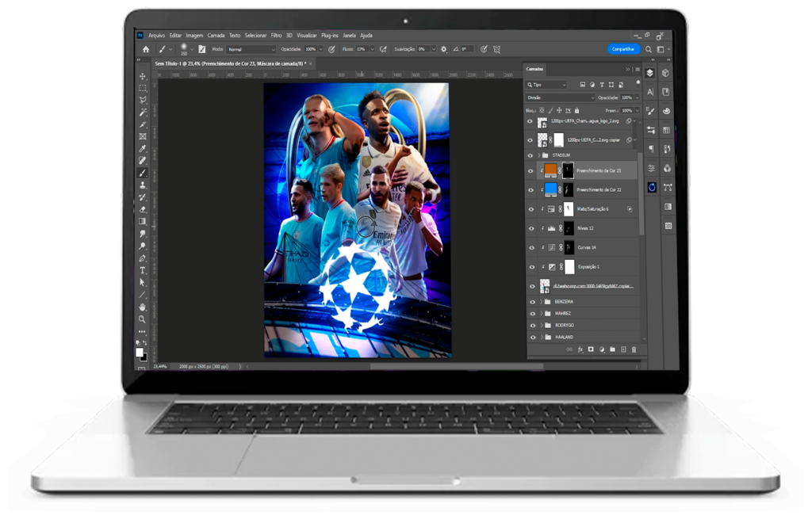Click the blue Cor 22 fill thumbnail
The height and width of the screenshot is (519, 812).
[x=551, y=189]
